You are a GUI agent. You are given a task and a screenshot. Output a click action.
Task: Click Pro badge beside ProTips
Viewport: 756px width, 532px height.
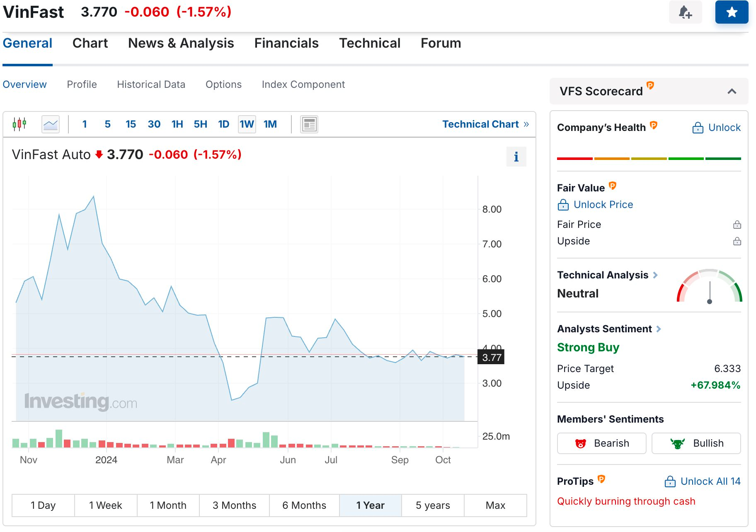[x=601, y=479]
